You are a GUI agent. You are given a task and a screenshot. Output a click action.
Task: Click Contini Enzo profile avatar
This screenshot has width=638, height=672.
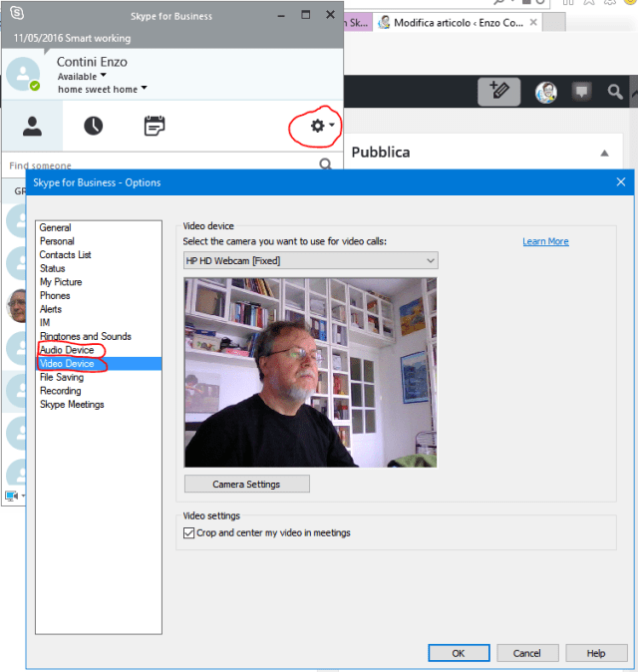[24, 74]
